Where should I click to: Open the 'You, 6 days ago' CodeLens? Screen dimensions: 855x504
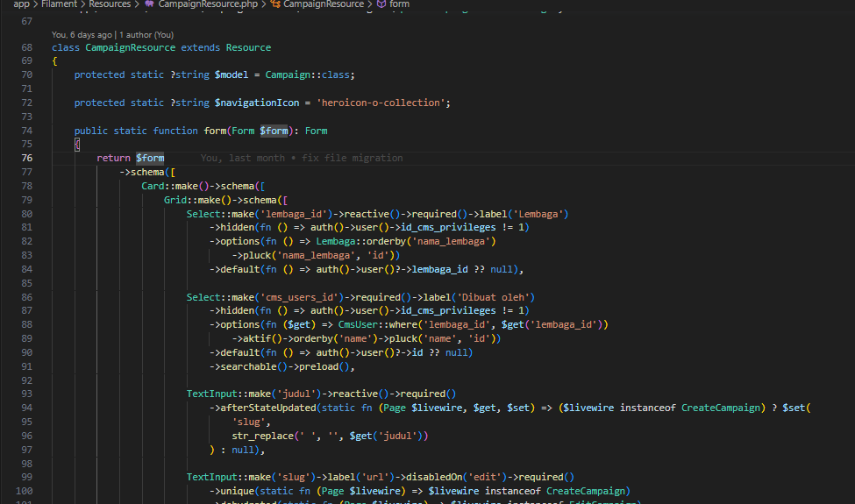(82, 35)
